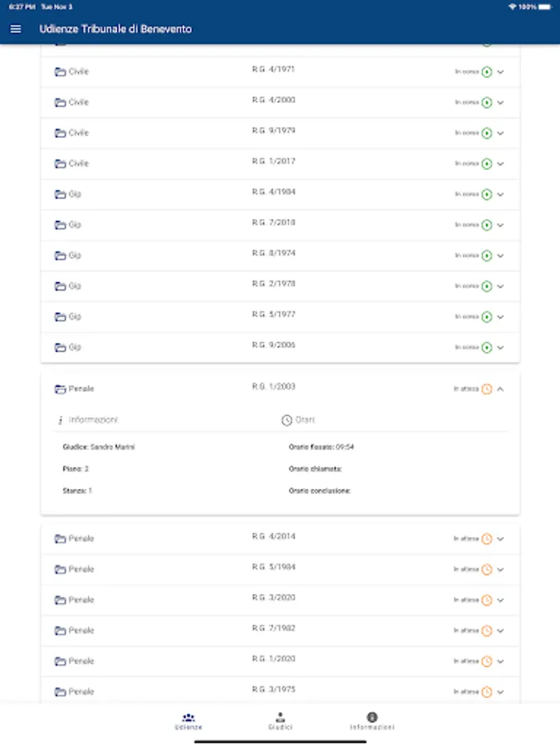Viewport: 560px width, 747px height.
Task: Click the Udienze Tribunale di Benevento title
Action: tap(115, 29)
